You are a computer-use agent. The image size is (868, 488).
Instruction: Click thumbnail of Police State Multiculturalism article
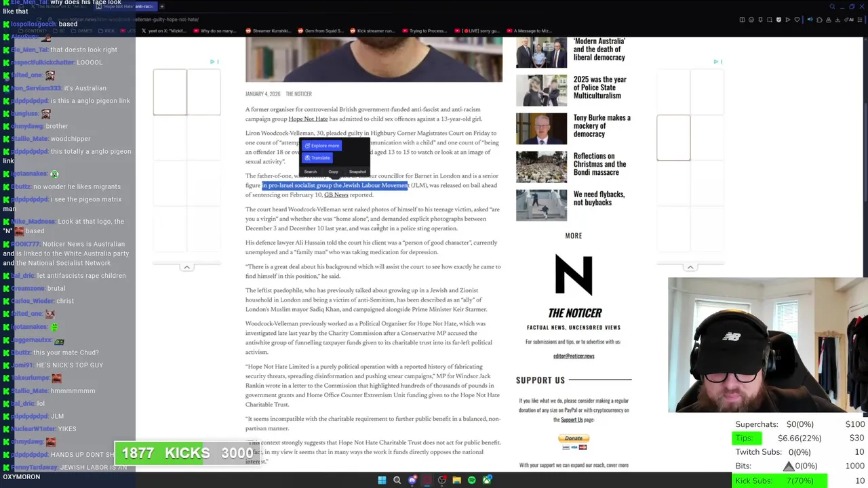click(541, 91)
